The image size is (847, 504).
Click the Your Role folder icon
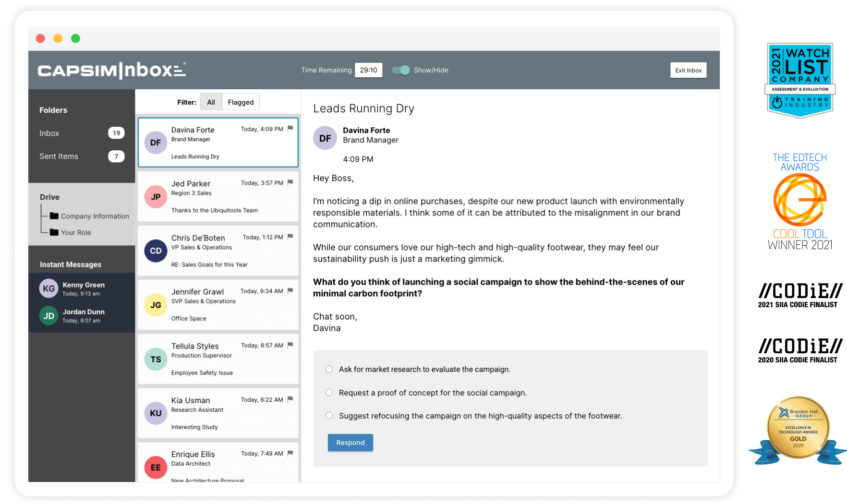pos(55,232)
